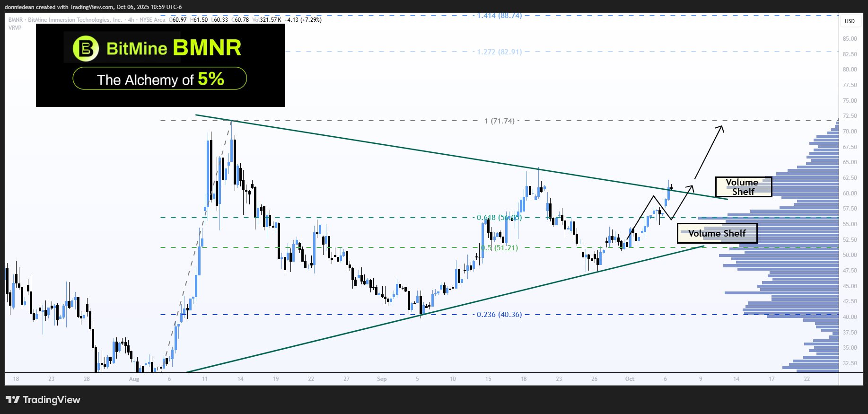Click the 'The Alchemy of 5%' pill
The image size is (868, 414).
[159, 79]
